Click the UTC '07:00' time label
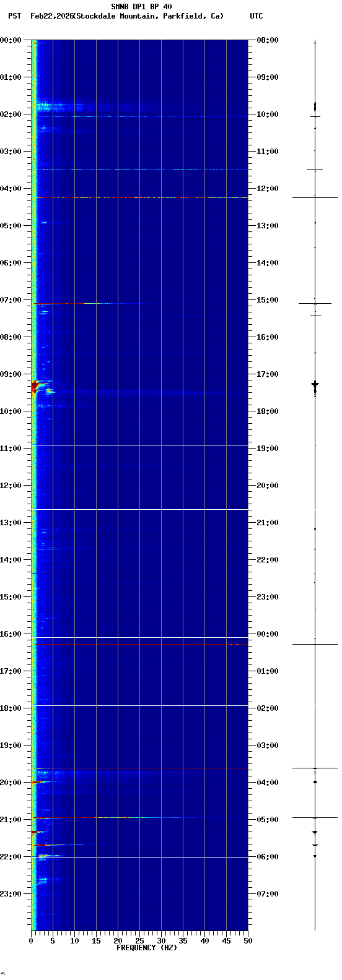This screenshot has height=980, width=342. [267, 894]
